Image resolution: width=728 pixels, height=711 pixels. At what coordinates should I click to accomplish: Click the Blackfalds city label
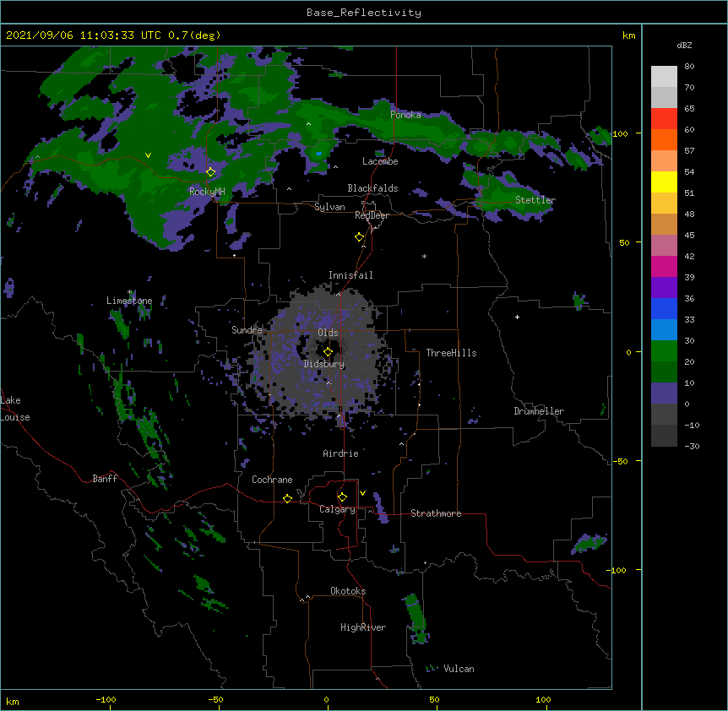pos(372,188)
